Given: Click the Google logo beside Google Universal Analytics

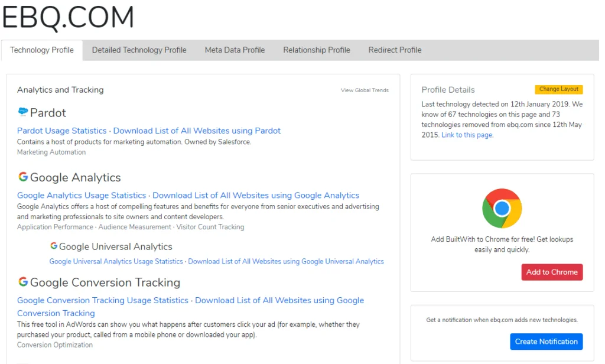Looking at the screenshot, I should pyautogui.click(x=54, y=246).
